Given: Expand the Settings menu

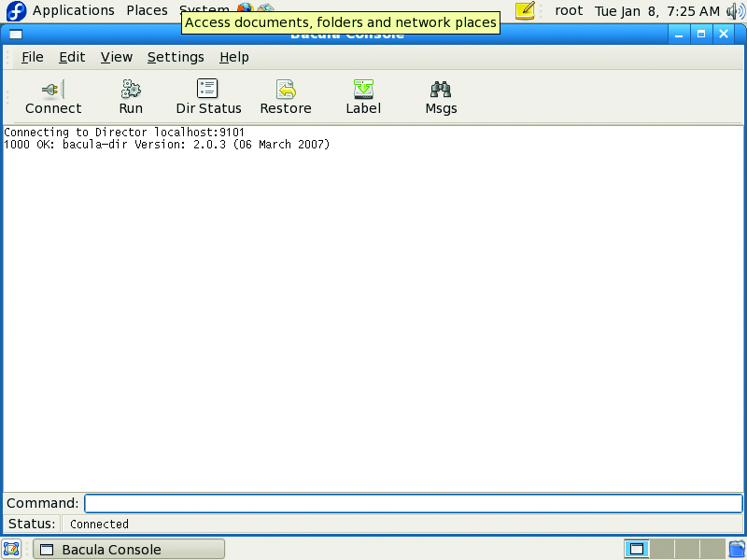Looking at the screenshot, I should click(x=176, y=57).
